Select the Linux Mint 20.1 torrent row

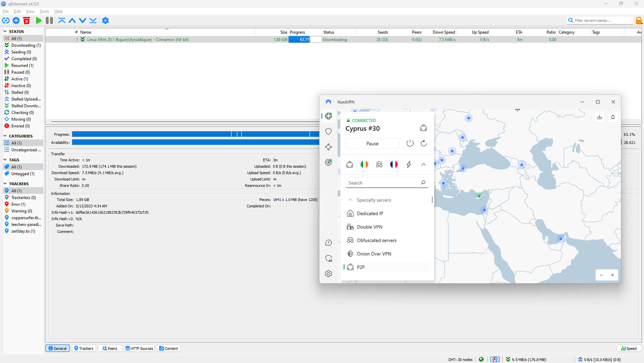(x=343, y=40)
